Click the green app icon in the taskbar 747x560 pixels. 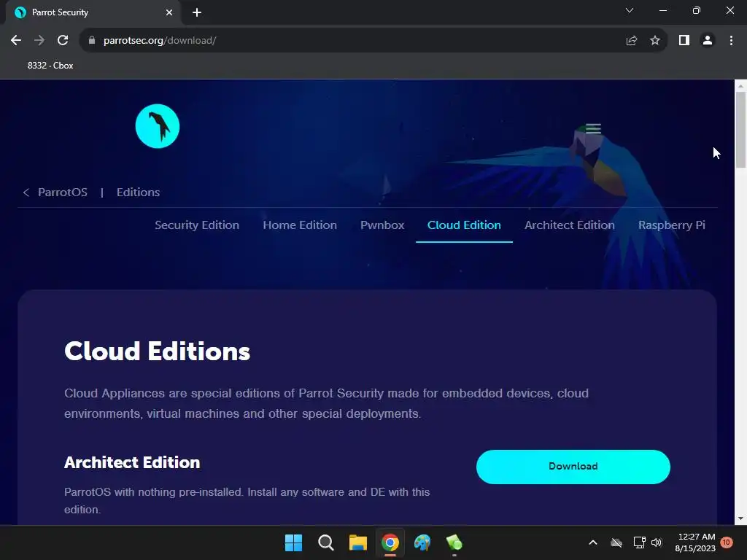[x=454, y=542]
